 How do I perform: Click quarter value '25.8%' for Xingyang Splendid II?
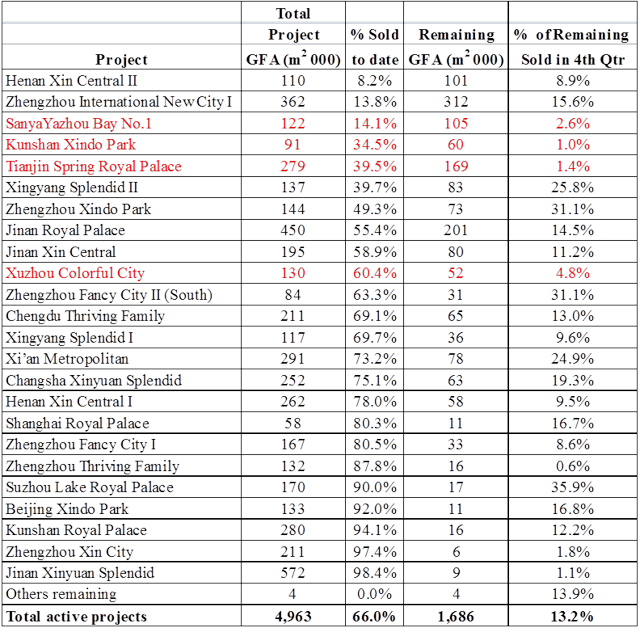[x=573, y=188]
